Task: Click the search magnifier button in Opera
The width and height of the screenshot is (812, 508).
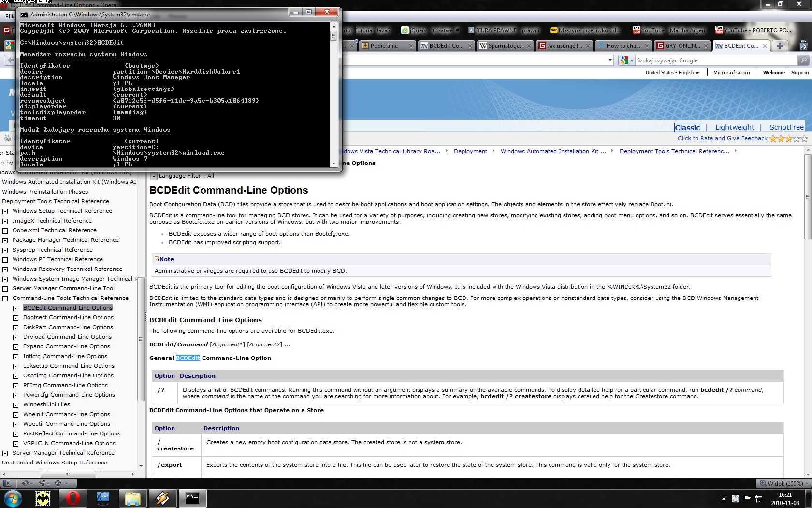Action: pos(803,60)
